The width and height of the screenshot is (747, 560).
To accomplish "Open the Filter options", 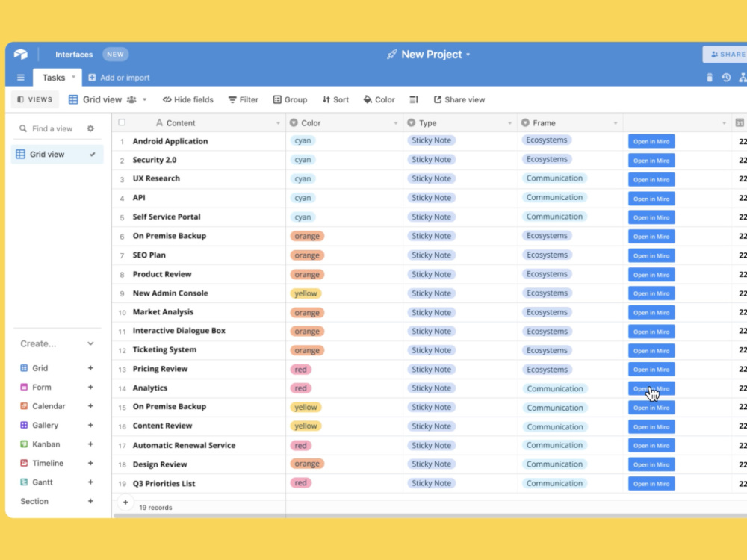I will point(244,99).
